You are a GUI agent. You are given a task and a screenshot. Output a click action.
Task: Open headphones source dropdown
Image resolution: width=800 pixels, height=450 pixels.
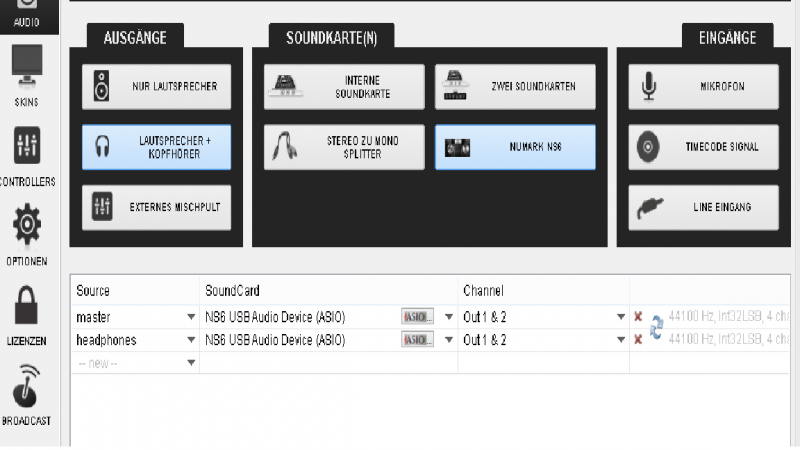(x=191, y=340)
